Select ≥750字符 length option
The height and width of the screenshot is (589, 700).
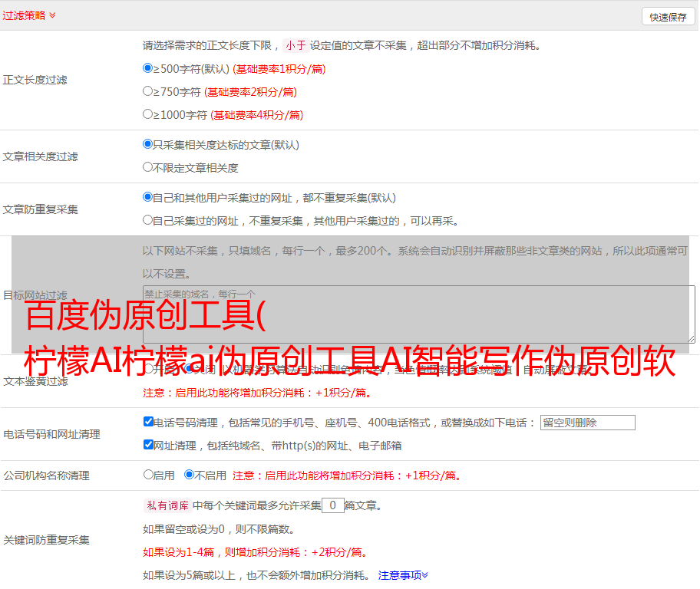148,91
